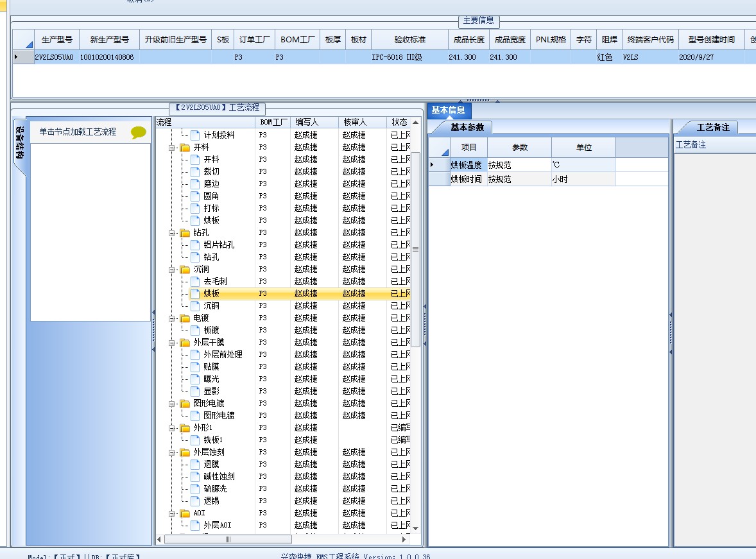Click the folder icon of 图形电镀 group
Image resolution: width=756 pixels, height=559 pixels.
coord(185,403)
